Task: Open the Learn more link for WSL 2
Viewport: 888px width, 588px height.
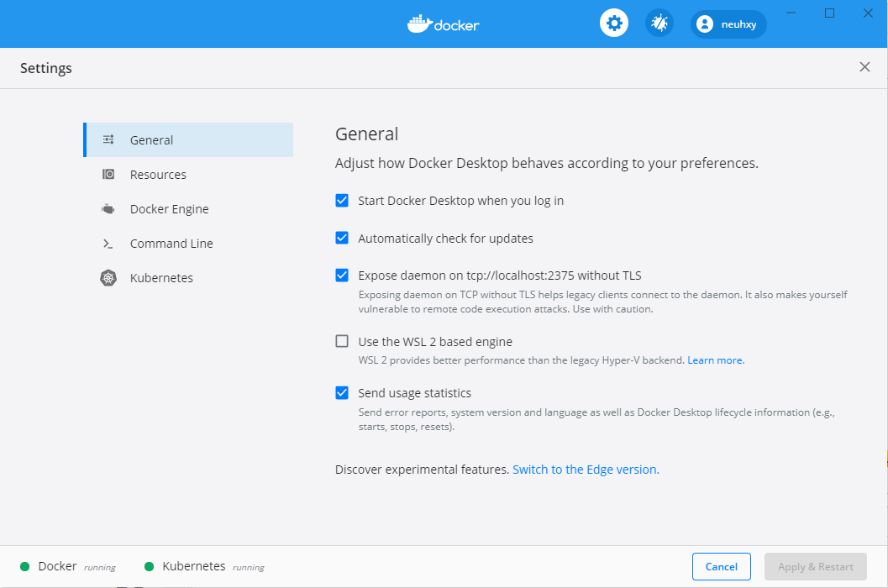Action: pos(715,360)
